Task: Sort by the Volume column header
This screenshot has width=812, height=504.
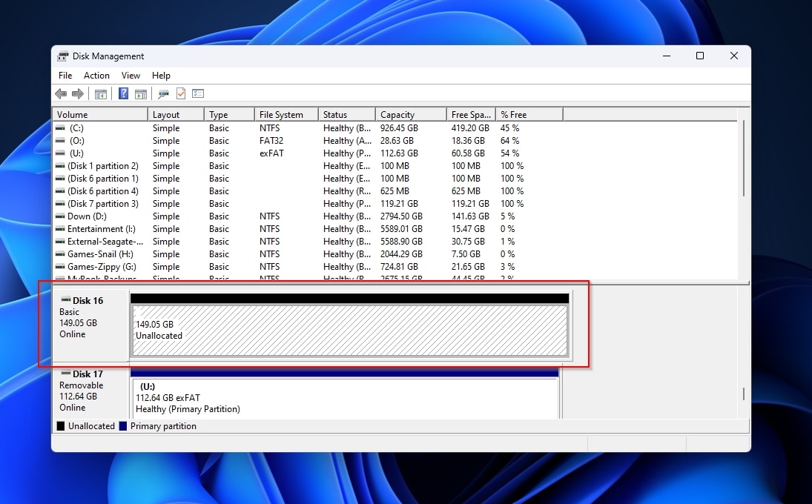Action: click(100, 114)
